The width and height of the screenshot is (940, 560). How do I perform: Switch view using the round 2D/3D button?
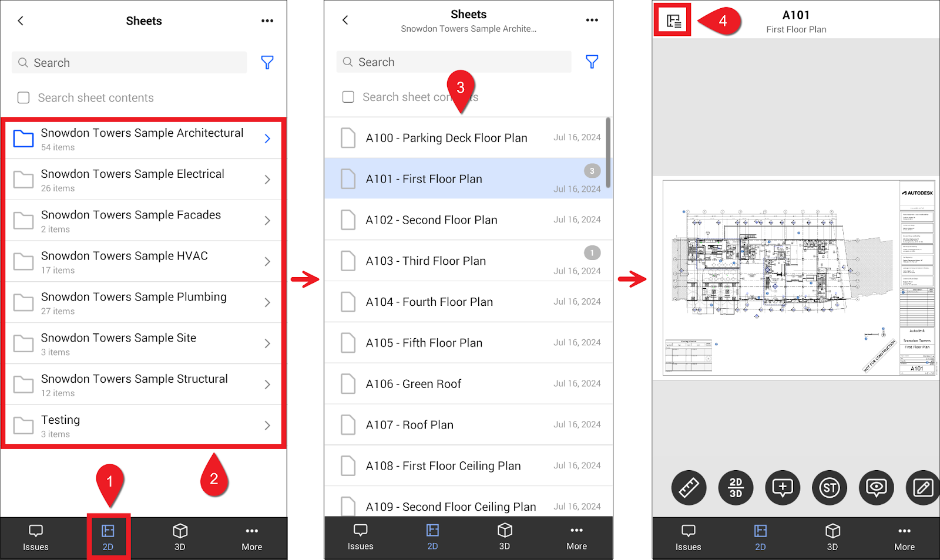736,487
